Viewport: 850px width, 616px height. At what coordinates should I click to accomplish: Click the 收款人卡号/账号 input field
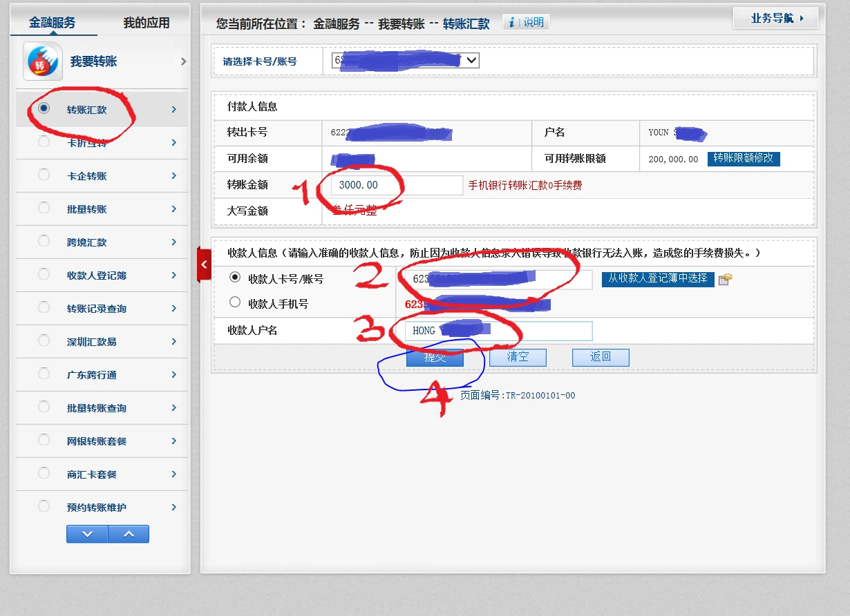499,279
